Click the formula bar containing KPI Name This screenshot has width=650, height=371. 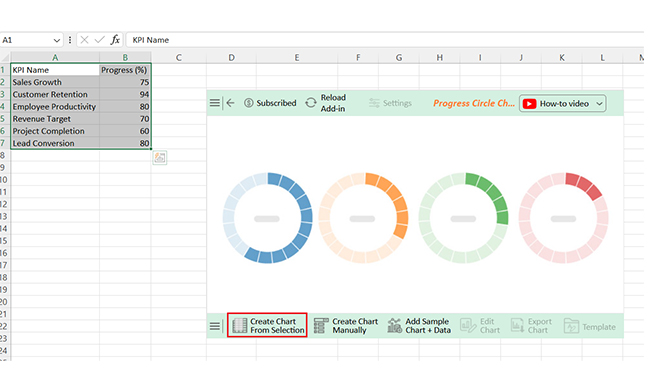click(386, 40)
